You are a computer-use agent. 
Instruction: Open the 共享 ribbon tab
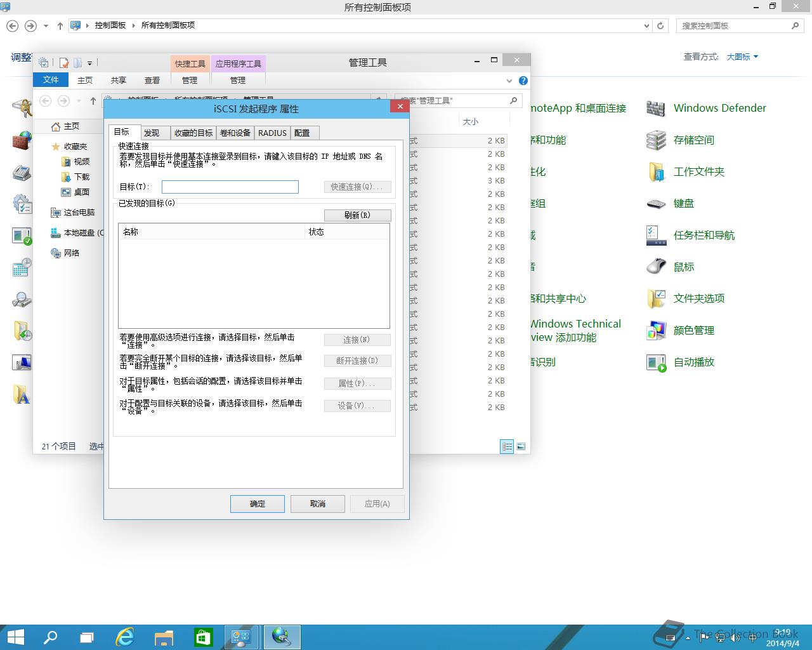coord(119,80)
